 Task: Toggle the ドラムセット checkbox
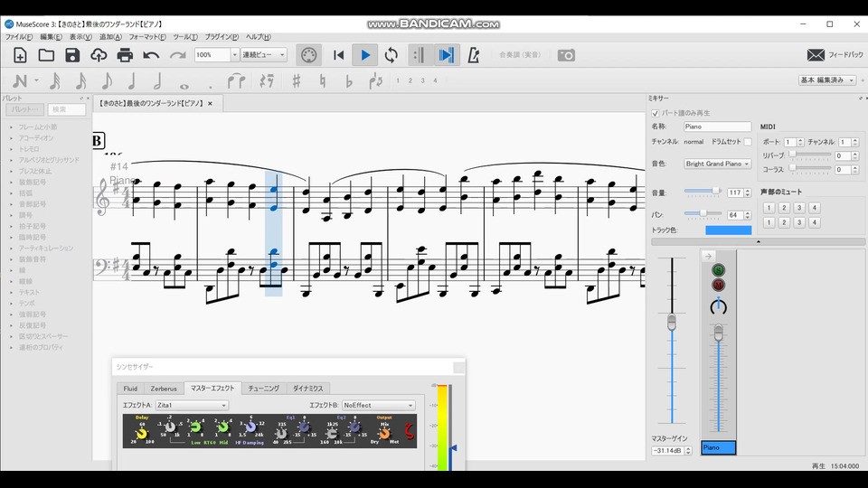(748, 142)
